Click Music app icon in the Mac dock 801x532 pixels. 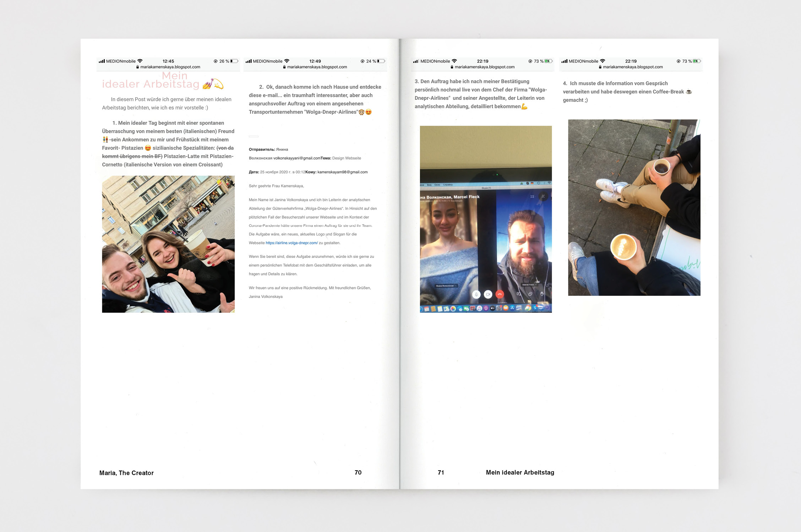pyautogui.click(x=479, y=308)
